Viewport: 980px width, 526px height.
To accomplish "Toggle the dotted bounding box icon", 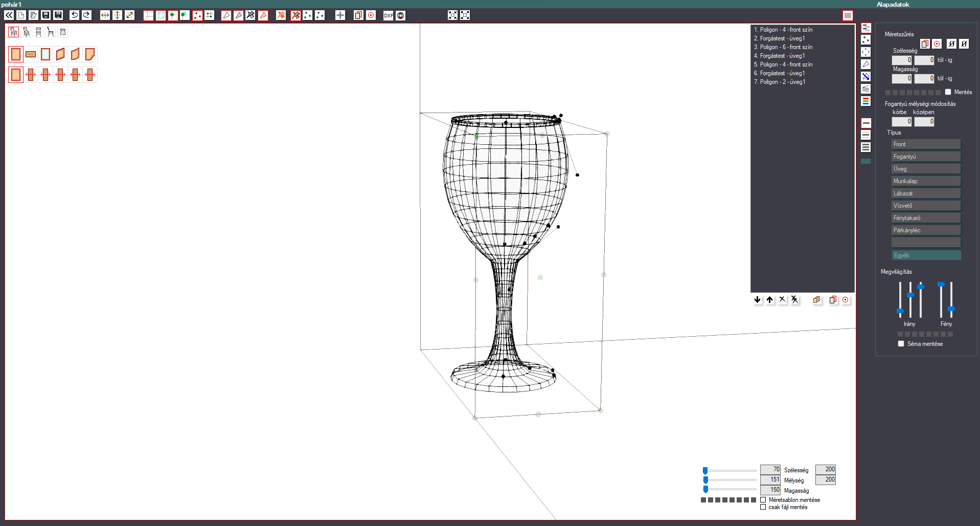I will pos(161,15).
